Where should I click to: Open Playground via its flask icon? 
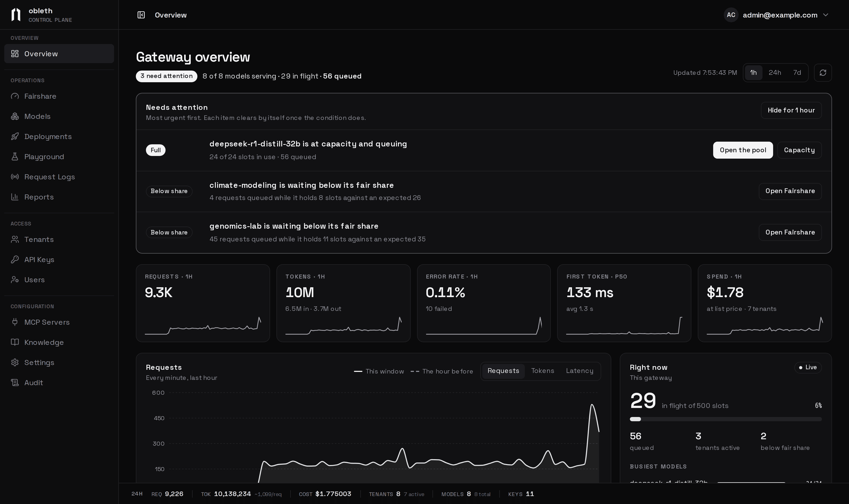click(x=15, y=157)
